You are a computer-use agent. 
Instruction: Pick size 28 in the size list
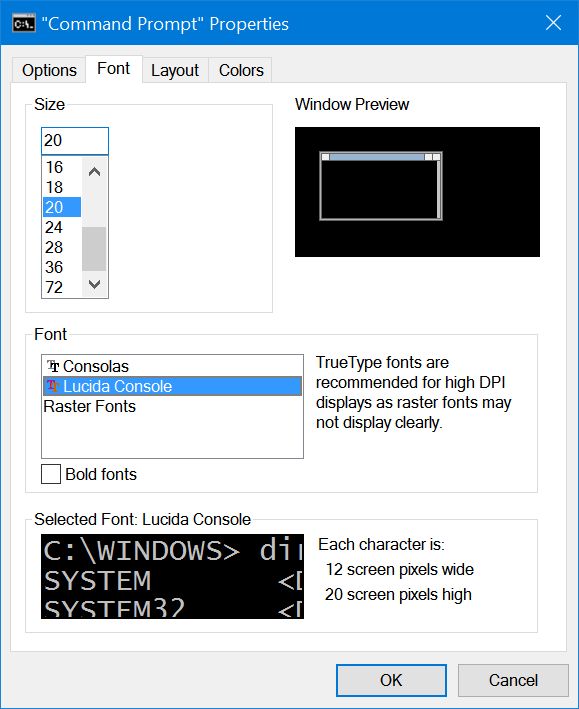62,247
